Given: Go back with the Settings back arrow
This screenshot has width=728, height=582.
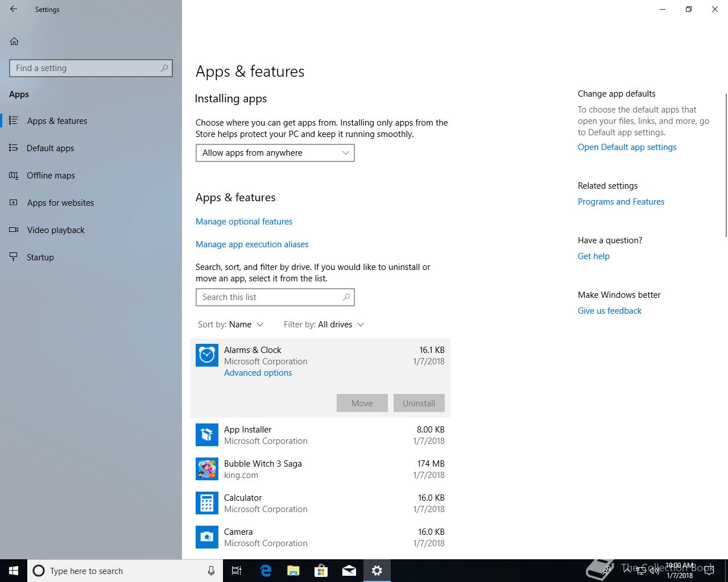Looking at the screenshot, I should click(x=14, y=9).
